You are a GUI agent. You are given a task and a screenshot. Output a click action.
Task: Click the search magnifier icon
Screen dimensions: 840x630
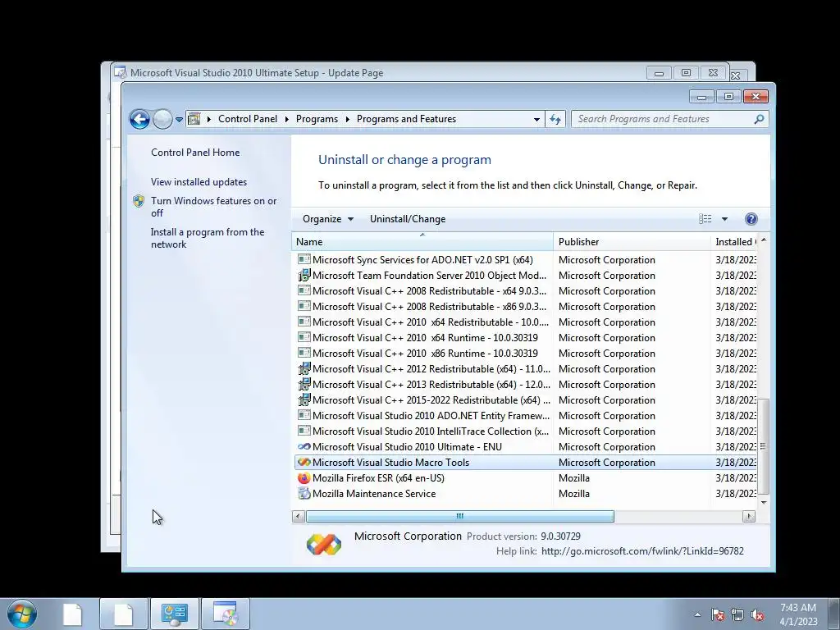coord(759,119)
